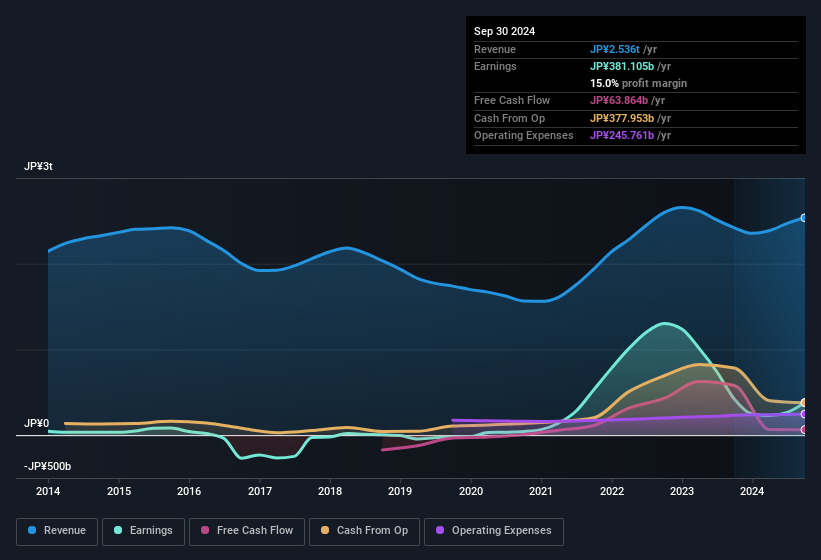Click the JP¥377.953b cash from op value

tap(622, 118)
